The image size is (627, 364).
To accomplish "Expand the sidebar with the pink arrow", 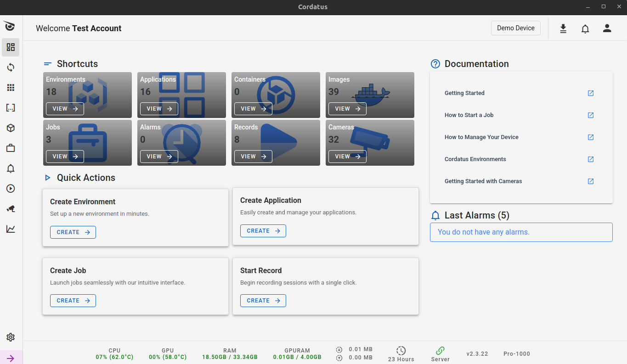I will (10, 358).
